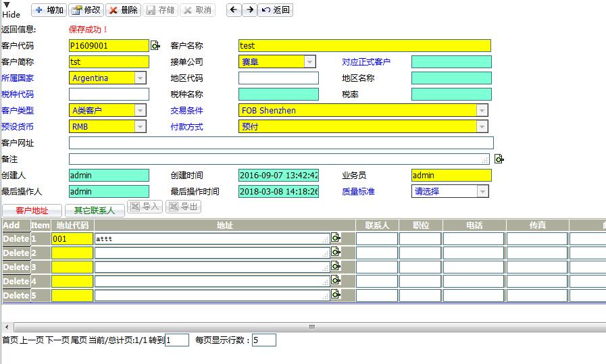606x364 pixels.
Task: Click the 修改 (Modify) toolbar button
Action: click(x=86, y=10)
